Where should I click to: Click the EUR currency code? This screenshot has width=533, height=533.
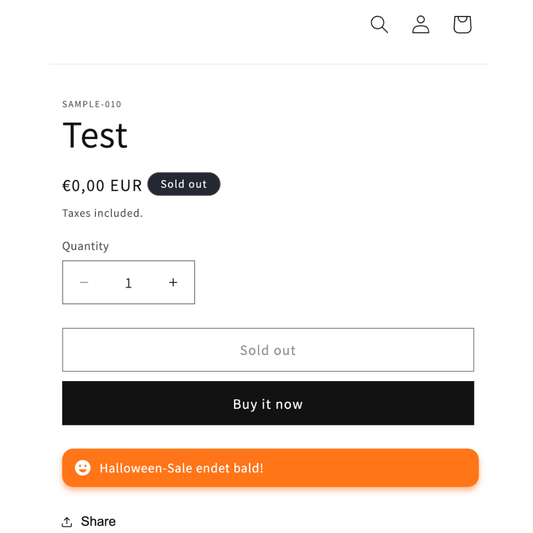click(126, 186)
